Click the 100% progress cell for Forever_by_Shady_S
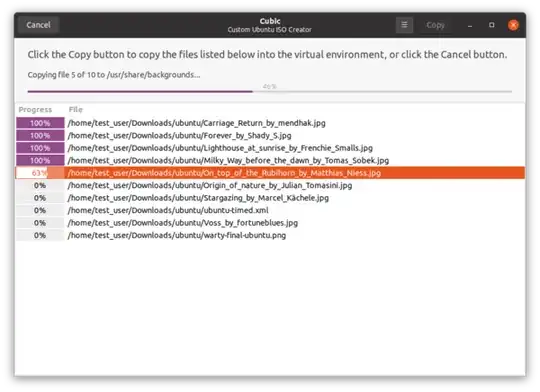The width and height of the screenshot is (540, 392). click(x=40, y=135)
